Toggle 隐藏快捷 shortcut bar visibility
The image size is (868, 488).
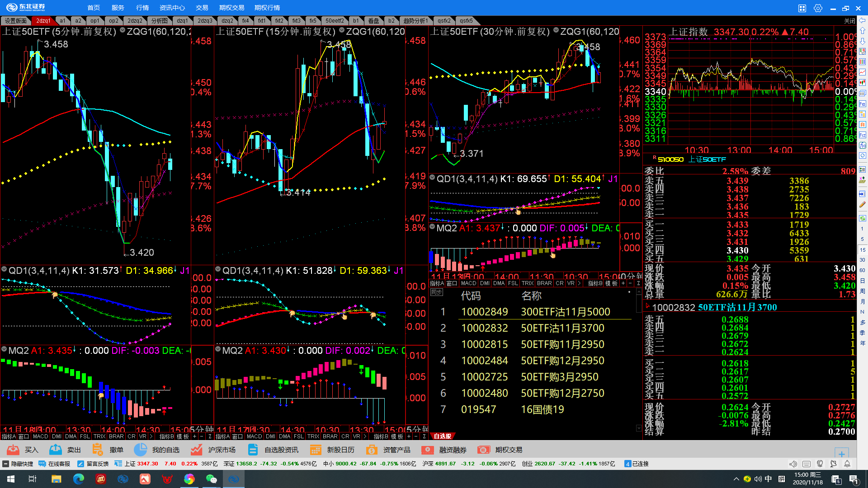[18, 464]
